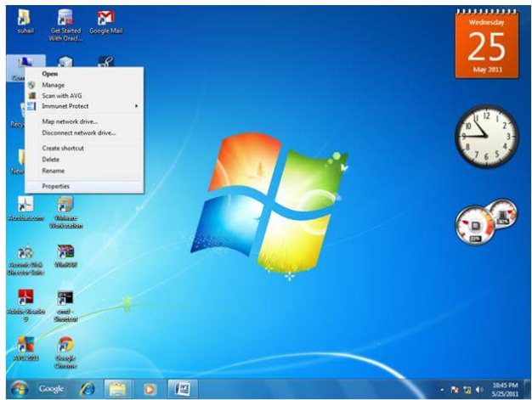Image resolution: width=532 pixels, height=400 pixels.
Task: Select the Google Chrome desktop shortcut
Action: (65, 352)
